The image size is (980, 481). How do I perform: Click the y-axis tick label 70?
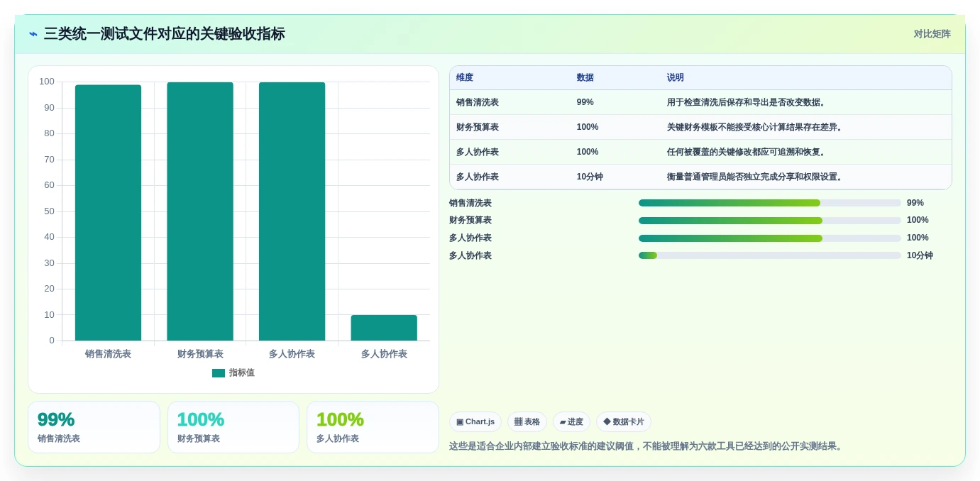coord(48,160)
